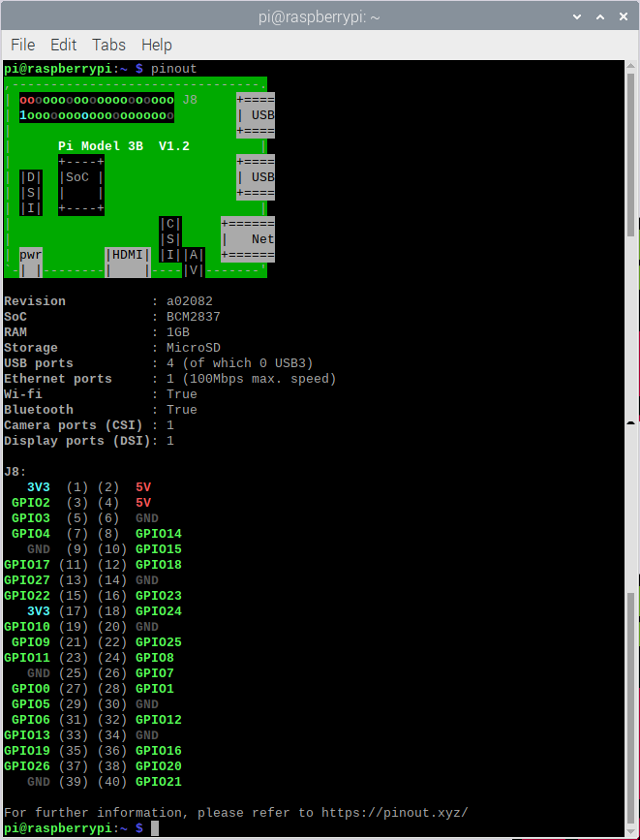Click '1 (100Mbps max. speed)' Ethernet value
The image size is (640, 840).
251,379
